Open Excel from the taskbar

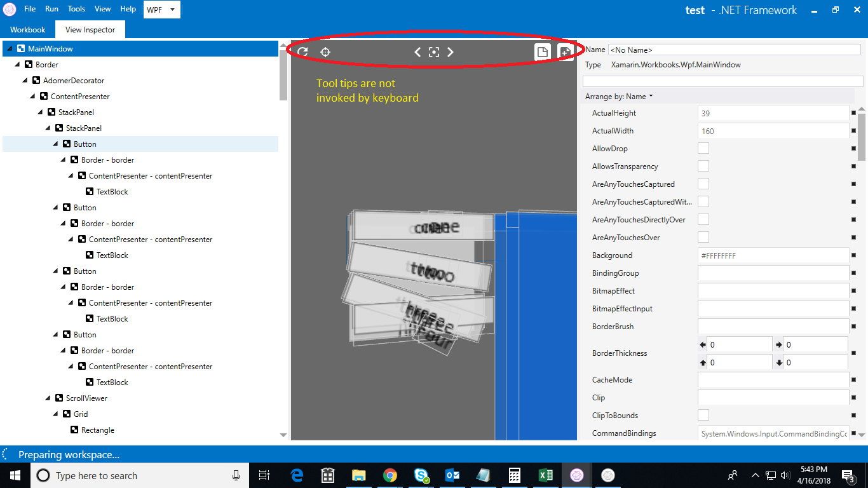pos(545,475)
